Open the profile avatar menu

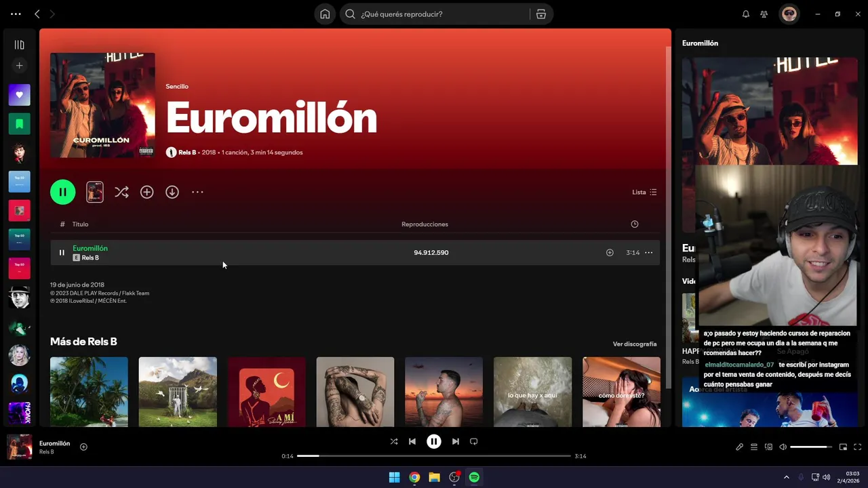pos(789,14)
